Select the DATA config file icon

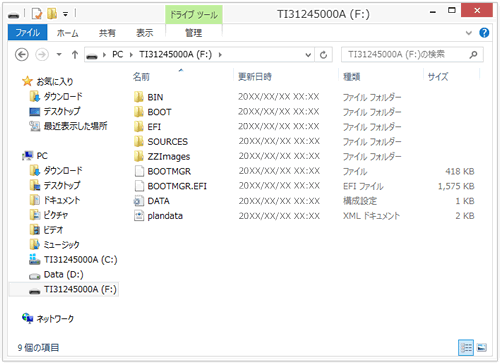(139, 201)
